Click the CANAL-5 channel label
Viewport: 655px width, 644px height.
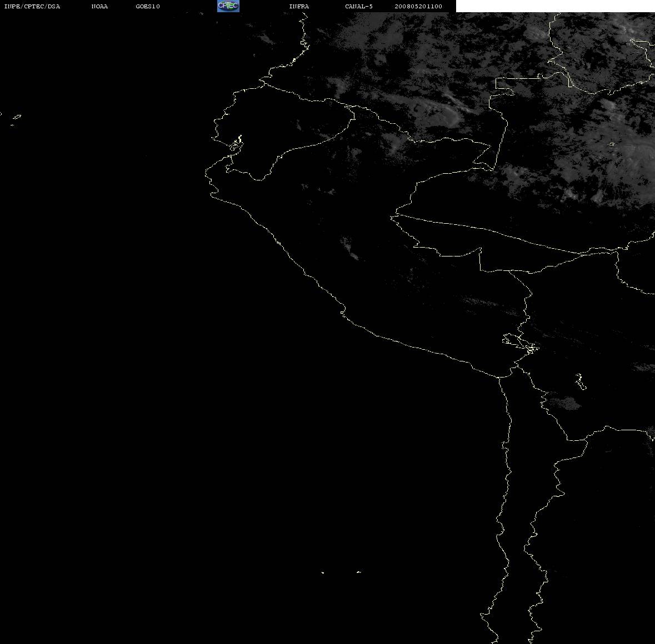point(358,6)
